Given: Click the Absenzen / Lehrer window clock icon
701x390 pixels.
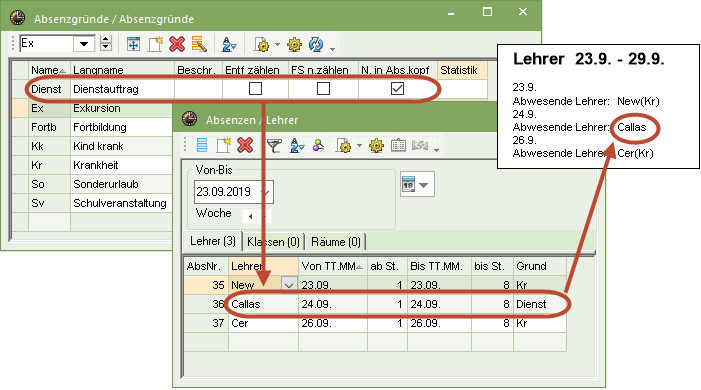Looking at the screenshot, I should coord(190,119).
